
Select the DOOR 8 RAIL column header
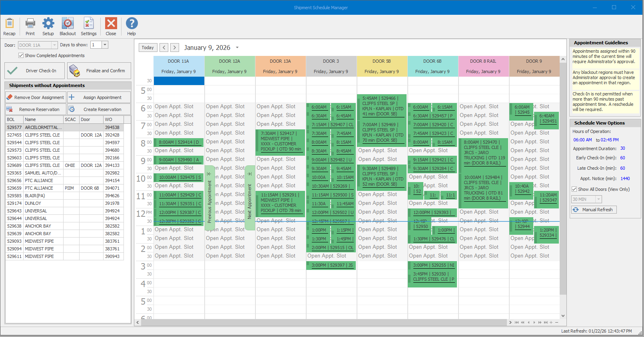(x=483, y=61)
